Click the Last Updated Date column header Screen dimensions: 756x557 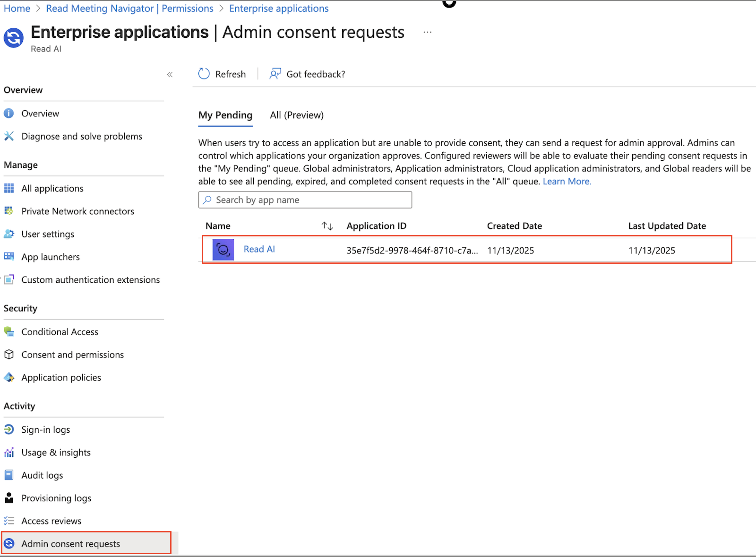(x=667, y=226)
